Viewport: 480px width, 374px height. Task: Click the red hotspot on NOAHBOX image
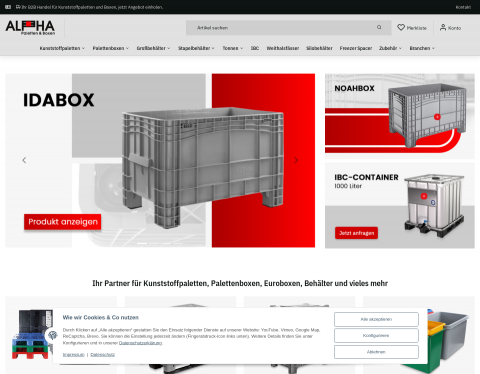[437, 117]
